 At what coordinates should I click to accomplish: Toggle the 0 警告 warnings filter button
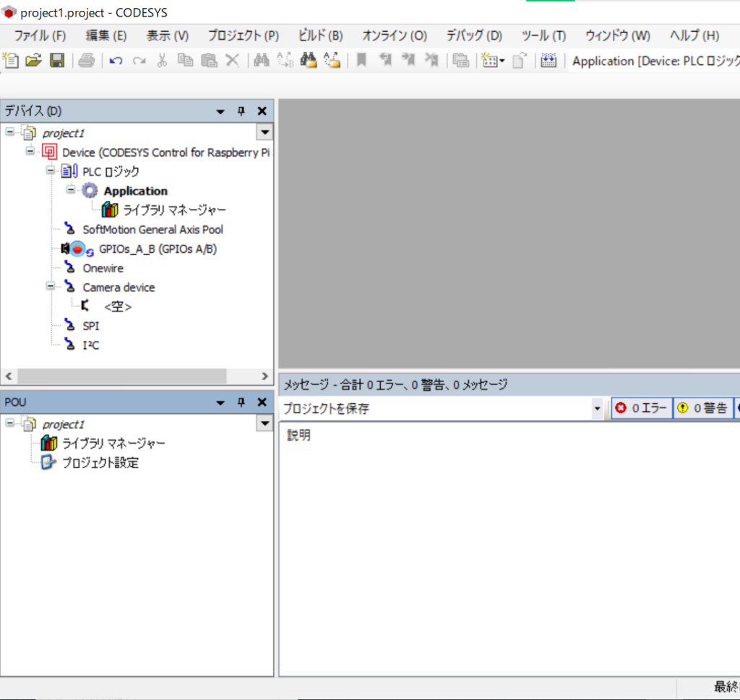702,408
